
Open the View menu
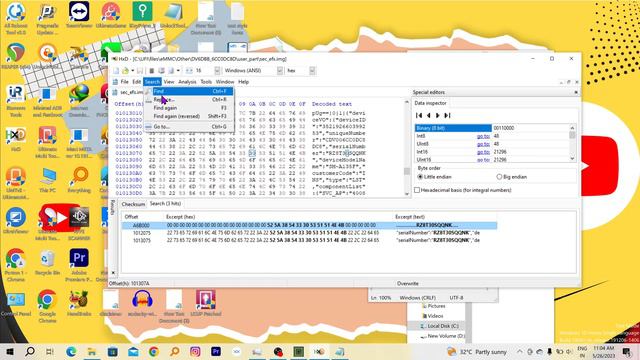pyautogui.click(x=169, y=82)
